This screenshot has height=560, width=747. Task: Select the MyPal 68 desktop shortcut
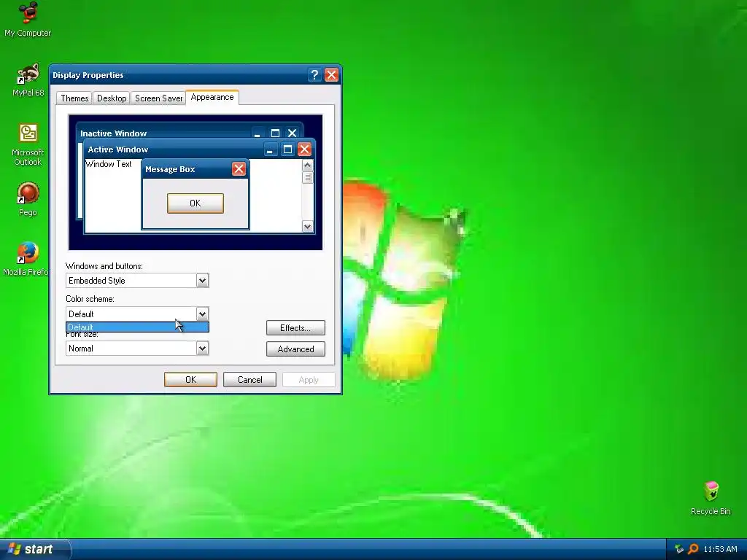pos(28,79)
